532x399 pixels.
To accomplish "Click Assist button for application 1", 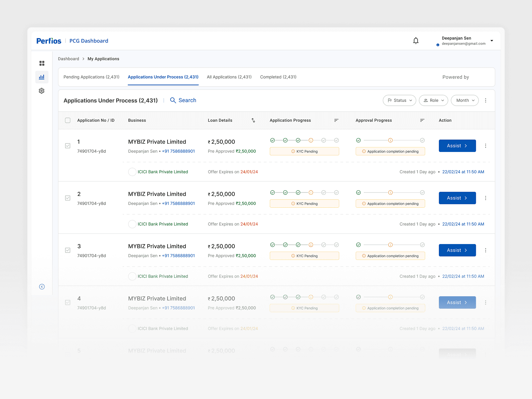I will point(457,146).
